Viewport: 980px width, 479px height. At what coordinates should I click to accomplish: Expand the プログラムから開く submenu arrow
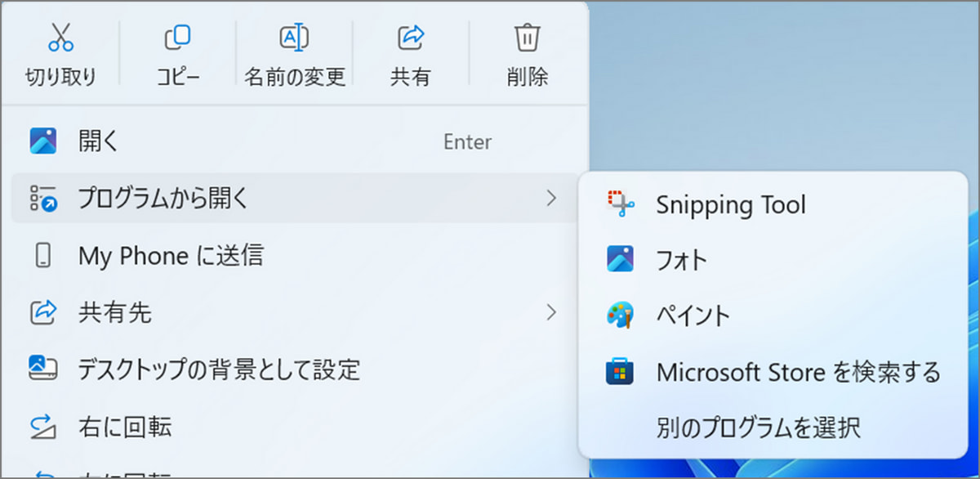pyautogui.click(x=551, y=198)
